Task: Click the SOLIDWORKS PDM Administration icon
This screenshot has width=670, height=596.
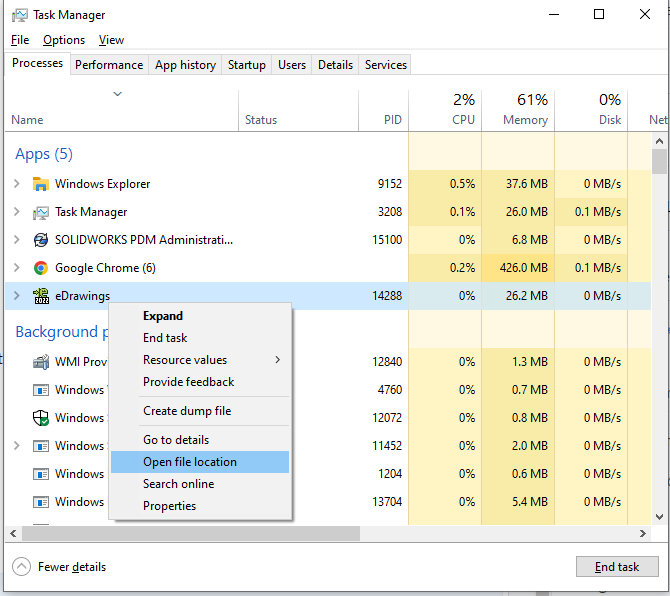Action: (41, 240)
